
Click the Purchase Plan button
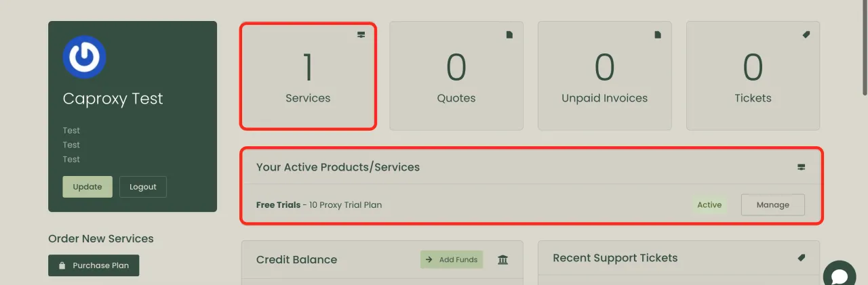coord(94,265)
